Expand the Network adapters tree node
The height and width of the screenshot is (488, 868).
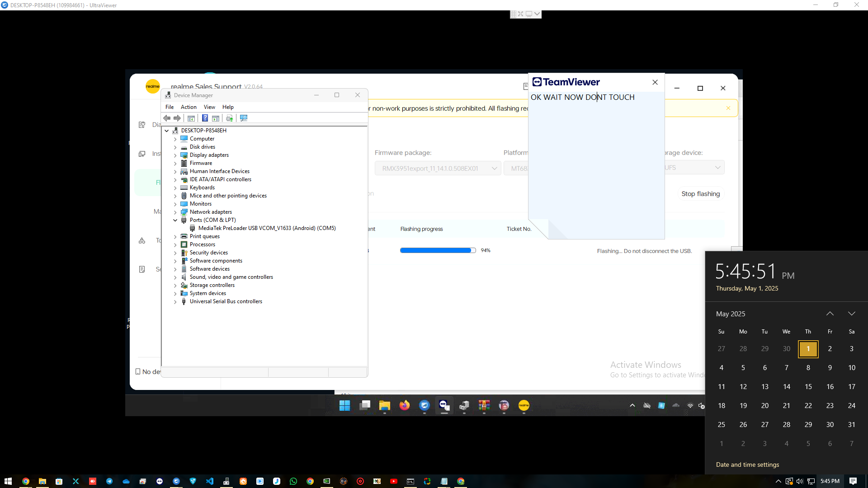click(x=175, y=212)
